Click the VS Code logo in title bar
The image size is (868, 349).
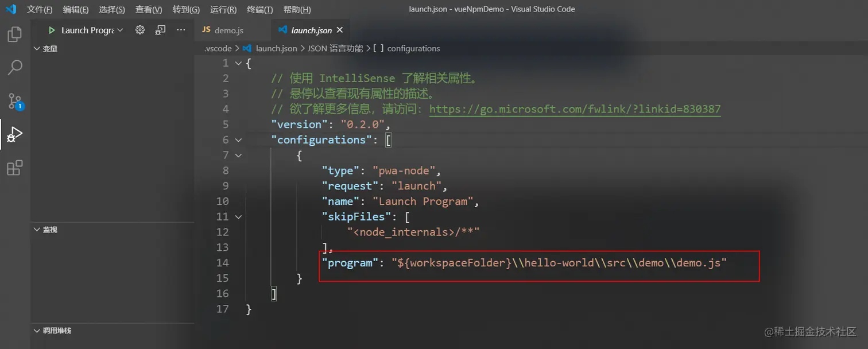(x=11, y=9)
